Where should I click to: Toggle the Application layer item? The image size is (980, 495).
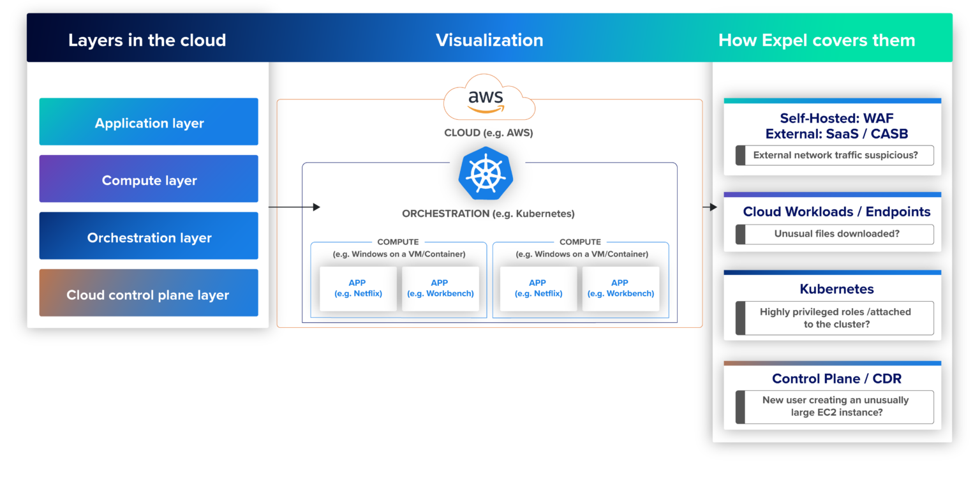pos(149,122)
